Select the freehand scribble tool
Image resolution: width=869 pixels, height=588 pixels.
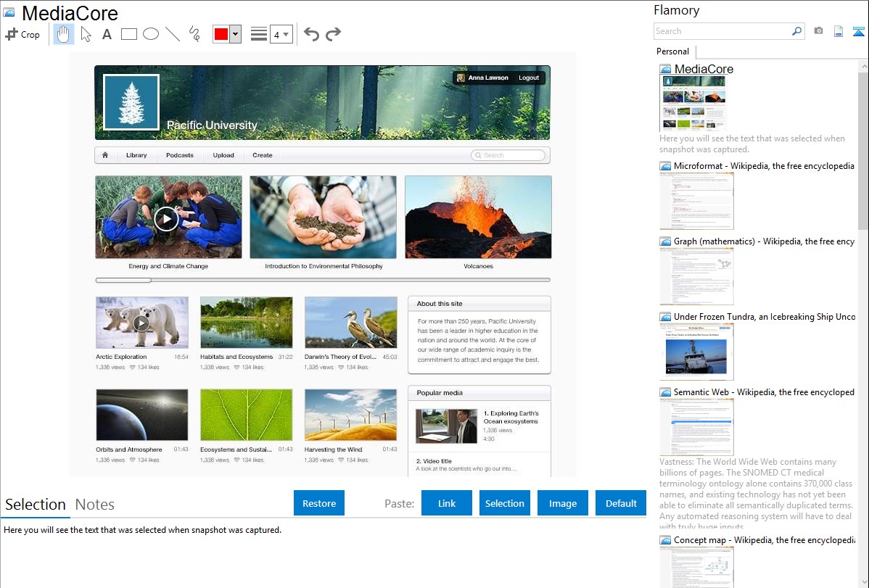[194, 34]
